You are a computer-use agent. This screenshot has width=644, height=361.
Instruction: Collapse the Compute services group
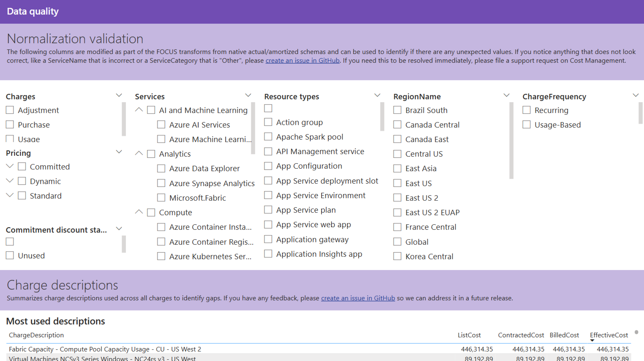[139, 212]
